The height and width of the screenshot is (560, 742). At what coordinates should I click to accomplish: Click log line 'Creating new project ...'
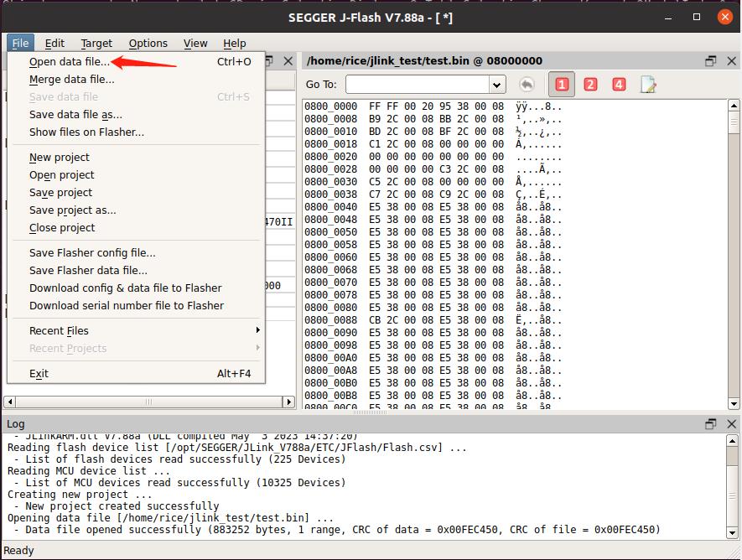80,495
